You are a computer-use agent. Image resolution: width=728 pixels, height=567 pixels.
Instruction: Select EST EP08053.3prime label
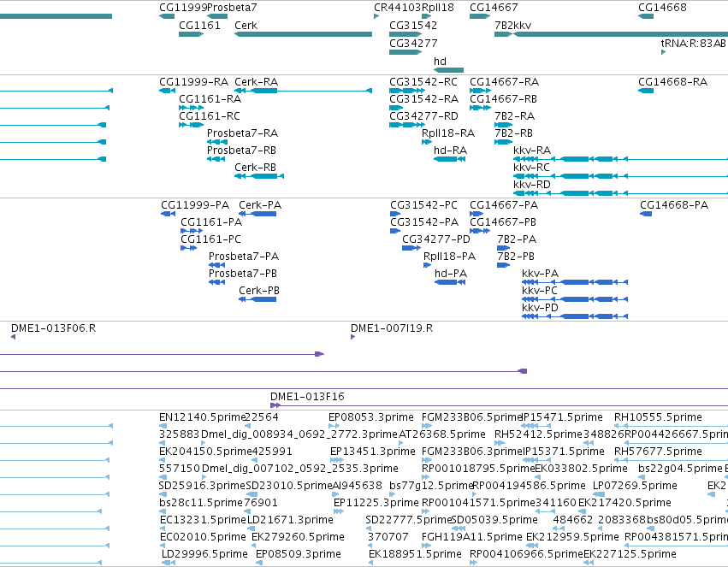371,417
